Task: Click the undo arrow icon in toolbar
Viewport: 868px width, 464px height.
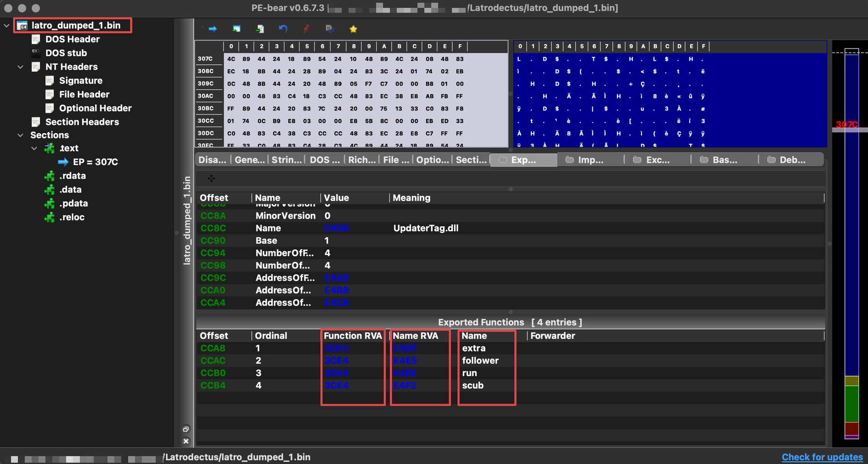Action: point(282,29)
